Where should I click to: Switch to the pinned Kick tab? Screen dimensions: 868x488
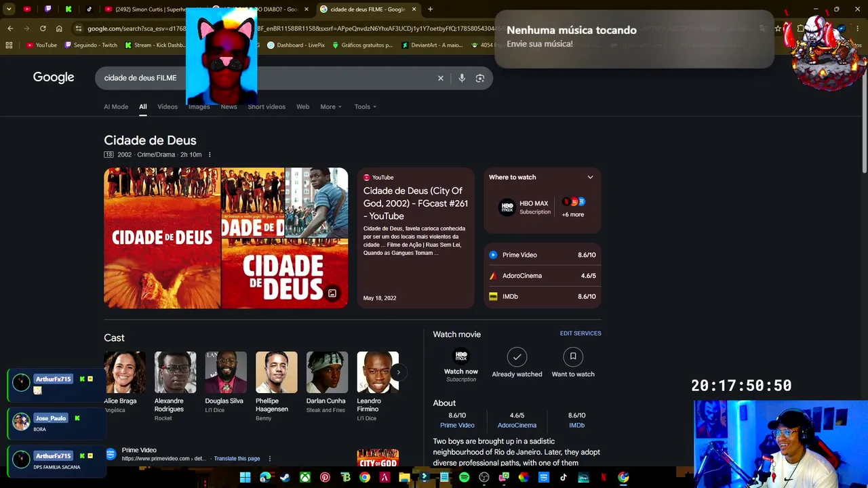click(68, 9)
